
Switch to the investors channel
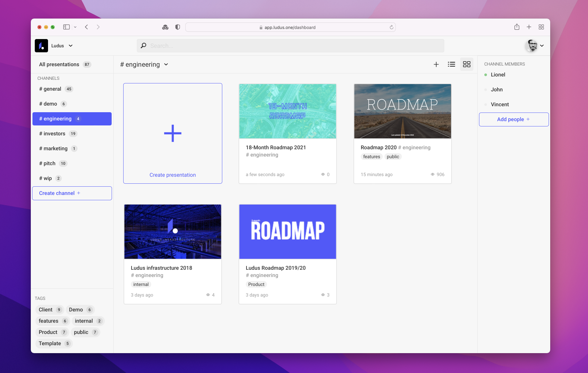click(x=54, y=133)
